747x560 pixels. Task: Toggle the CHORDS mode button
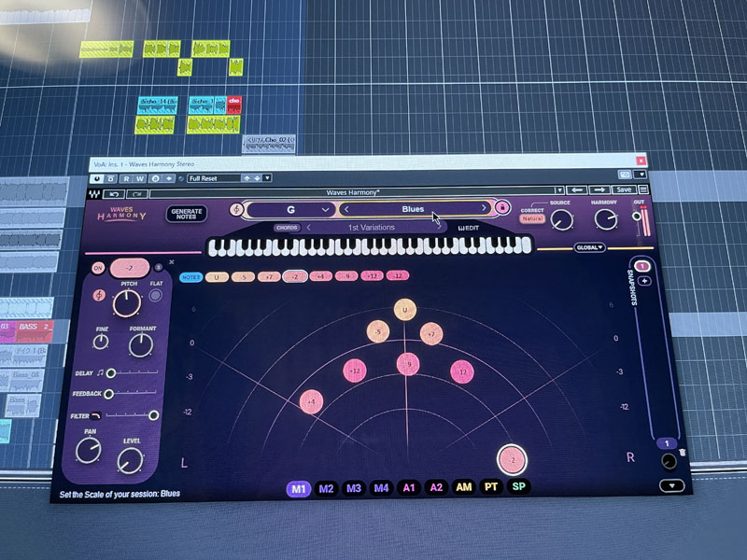pos(287,228)
